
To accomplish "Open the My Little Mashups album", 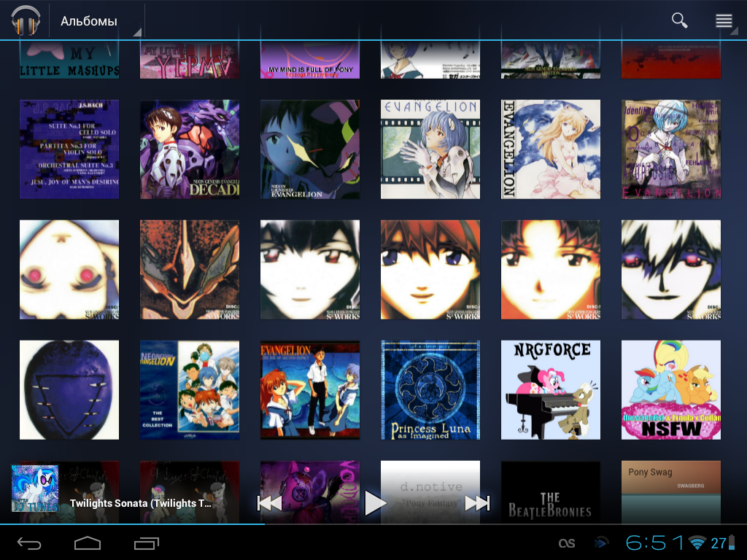I will 69,60.
